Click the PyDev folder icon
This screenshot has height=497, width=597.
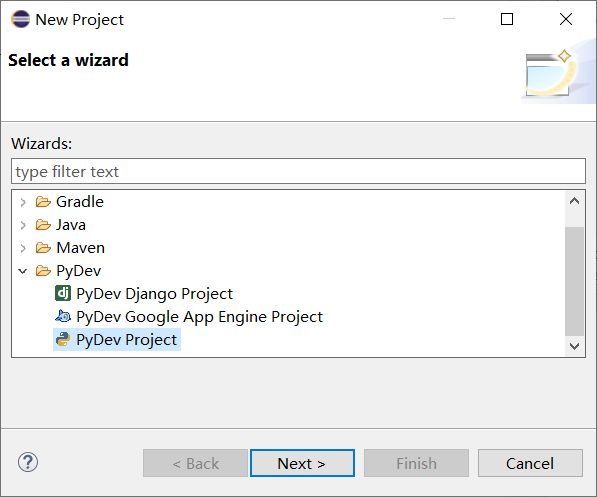pos(43,271)
